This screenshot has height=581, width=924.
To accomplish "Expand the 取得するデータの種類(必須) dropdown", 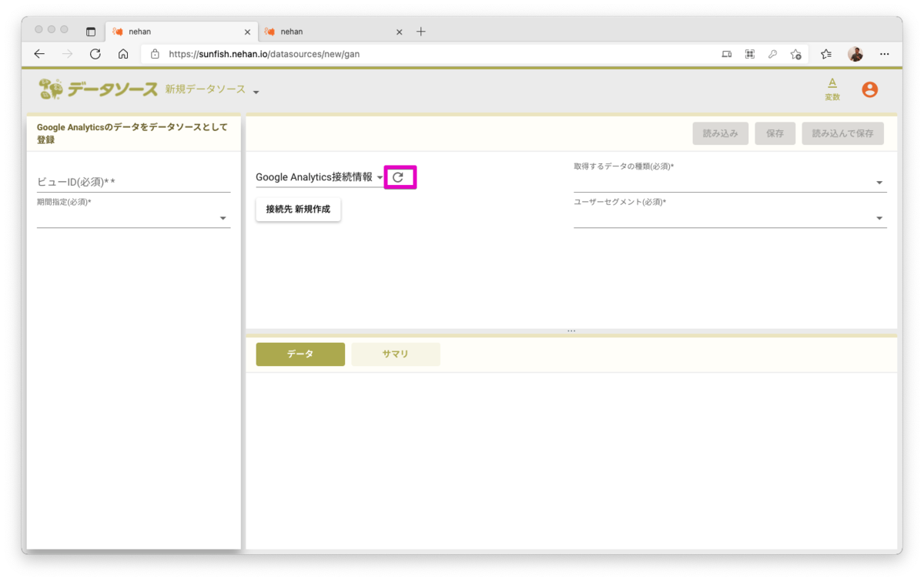I will click(x=879, y=182).
